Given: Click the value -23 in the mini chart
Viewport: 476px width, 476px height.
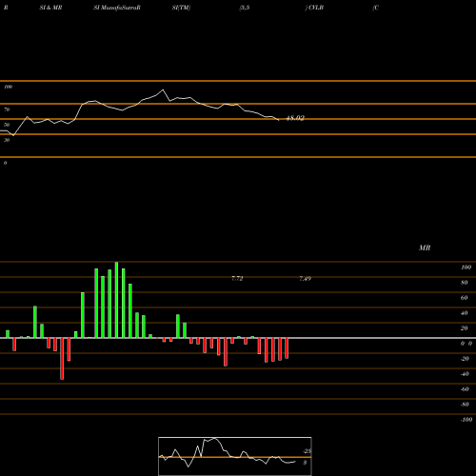Looking at the screenshot, I should pyautogui.click(x=307, y=451).
